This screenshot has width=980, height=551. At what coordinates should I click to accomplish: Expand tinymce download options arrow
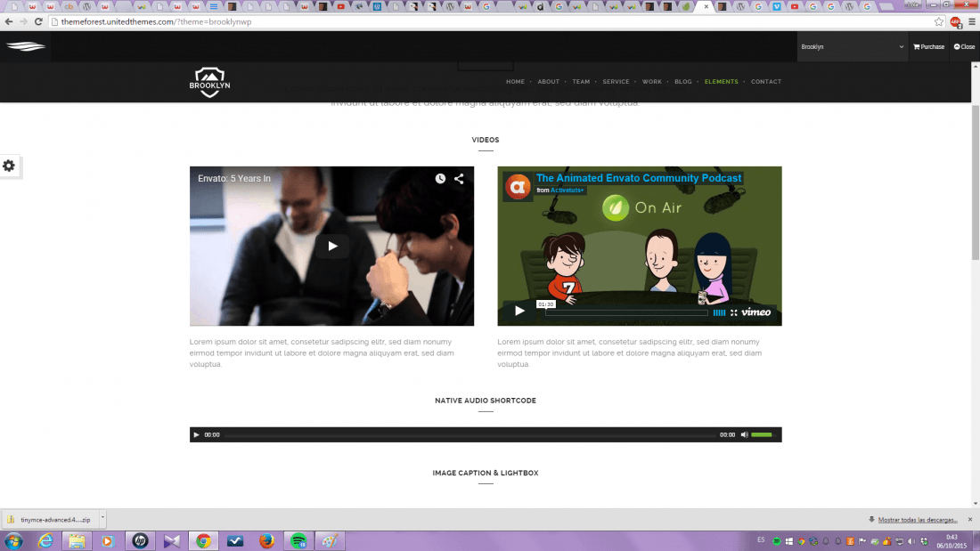pos(102,519)
